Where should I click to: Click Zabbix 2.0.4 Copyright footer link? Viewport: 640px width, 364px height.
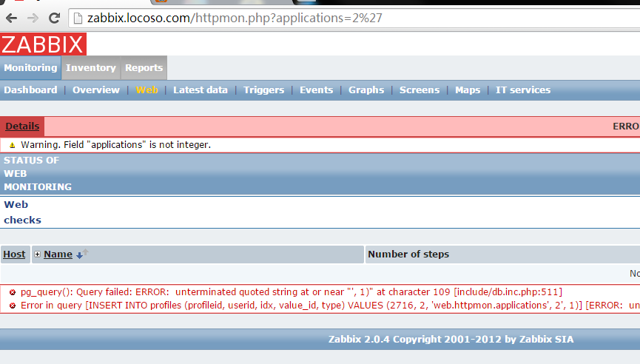[451, 339]
